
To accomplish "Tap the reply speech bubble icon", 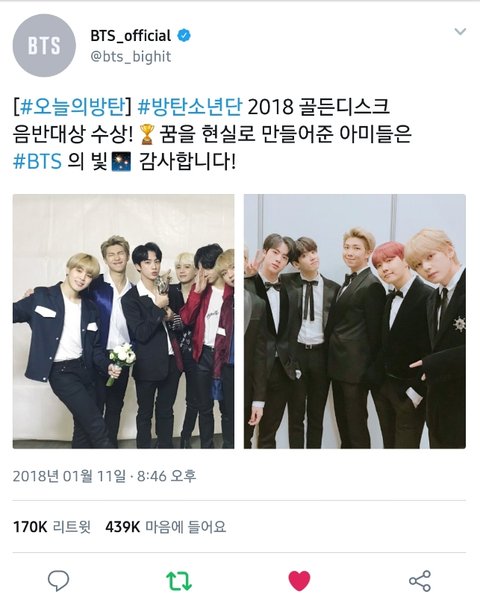I will point(58,581).
